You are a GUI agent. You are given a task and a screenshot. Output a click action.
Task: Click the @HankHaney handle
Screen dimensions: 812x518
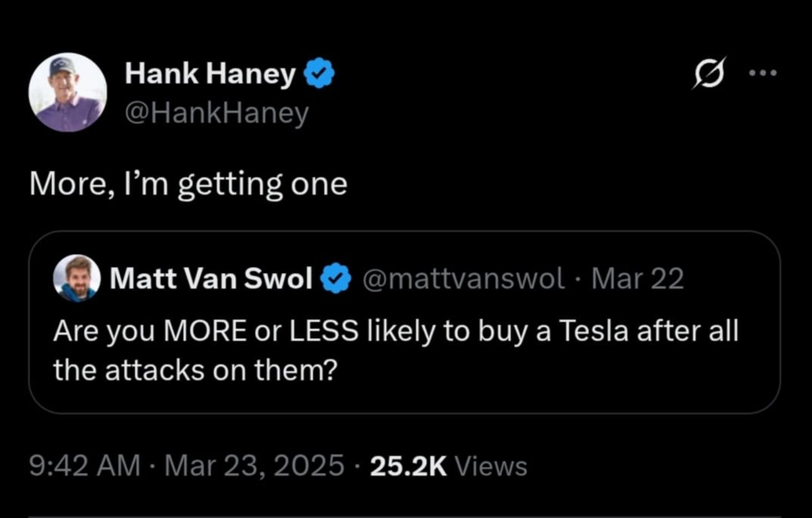[217, 112]
